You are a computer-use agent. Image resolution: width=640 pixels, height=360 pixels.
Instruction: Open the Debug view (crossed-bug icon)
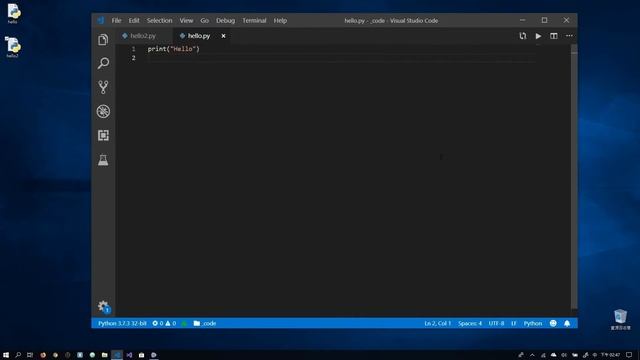pyautogui.click(x=103, y=111)
